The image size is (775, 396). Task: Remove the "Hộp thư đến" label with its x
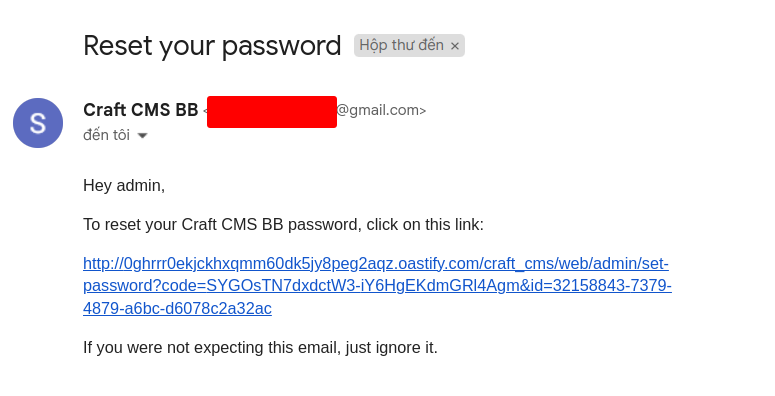pyautogui.click(x=455, y=46)
